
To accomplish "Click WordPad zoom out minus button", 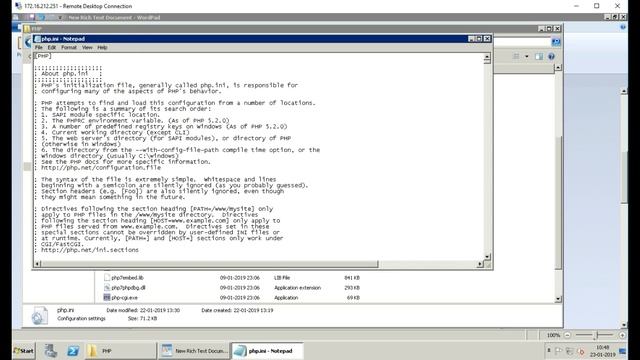I will click(567, 335).
